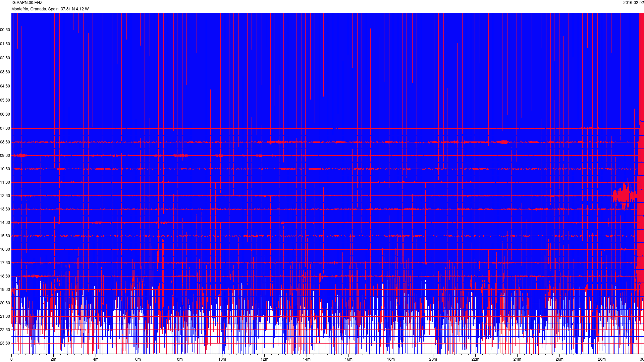This screenshot has width=644, height=362.
Task: Select the 21:30 time label
Action: tap(5, 316)
